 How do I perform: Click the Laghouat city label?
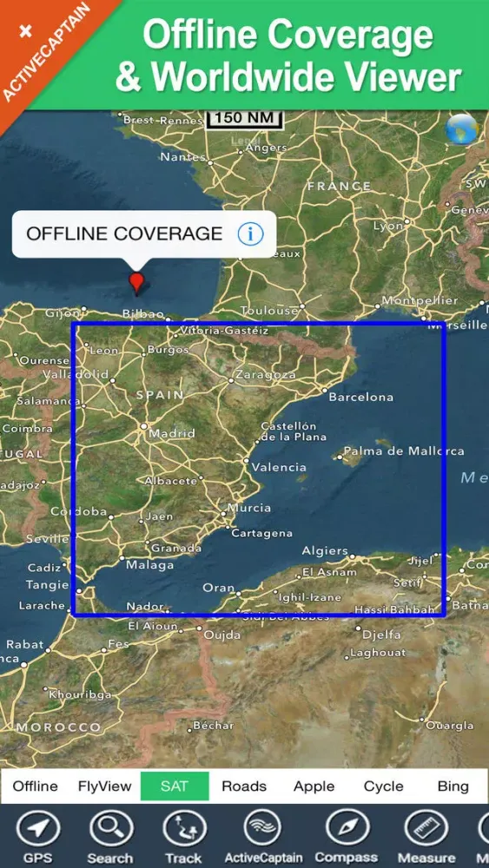pos(378,653)
